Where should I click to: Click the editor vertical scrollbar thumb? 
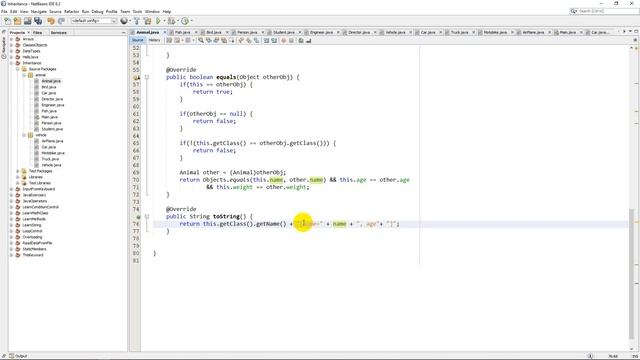(632, 274)
